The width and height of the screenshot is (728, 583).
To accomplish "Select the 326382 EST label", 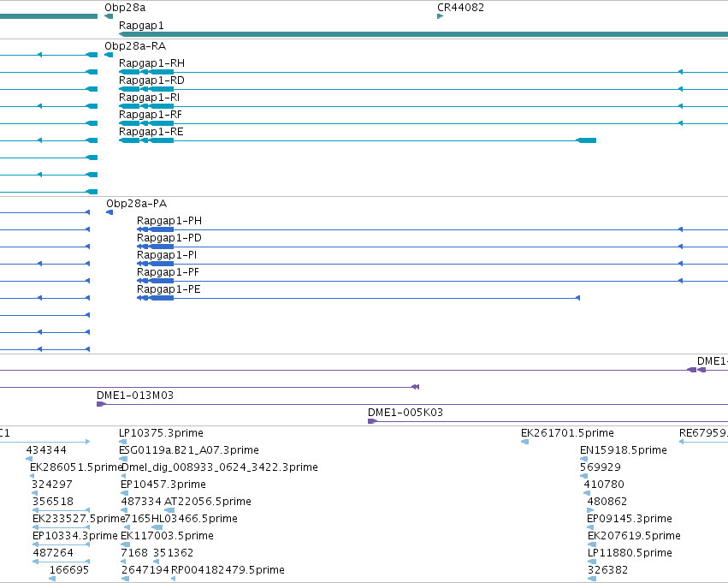I will pos(607,570).
